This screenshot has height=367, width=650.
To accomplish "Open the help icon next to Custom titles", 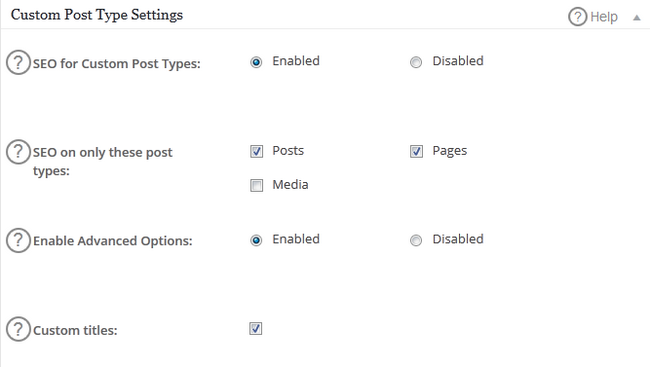I will 18,329.
